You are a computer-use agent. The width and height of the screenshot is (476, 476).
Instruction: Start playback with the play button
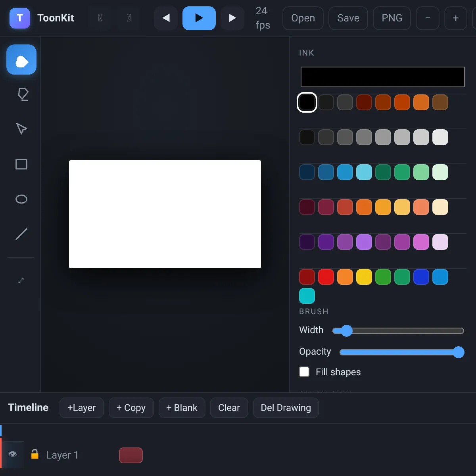tap(199, 18)
